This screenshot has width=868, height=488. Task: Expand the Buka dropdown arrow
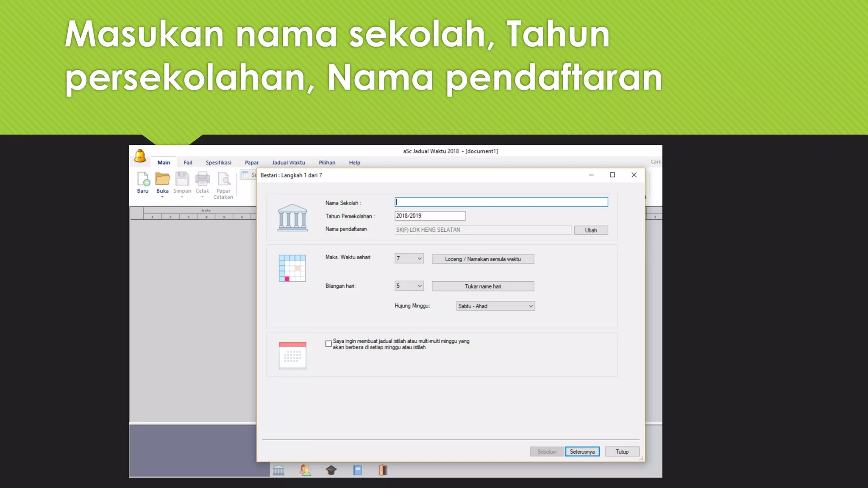pyautogui.click(x=162, y=197)
